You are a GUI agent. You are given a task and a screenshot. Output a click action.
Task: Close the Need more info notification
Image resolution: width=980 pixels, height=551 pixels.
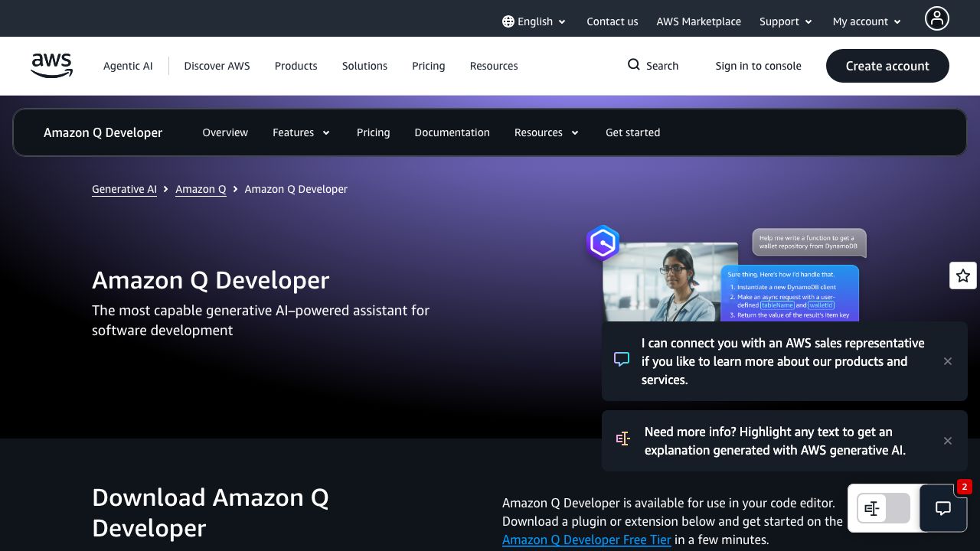(948, 441)
